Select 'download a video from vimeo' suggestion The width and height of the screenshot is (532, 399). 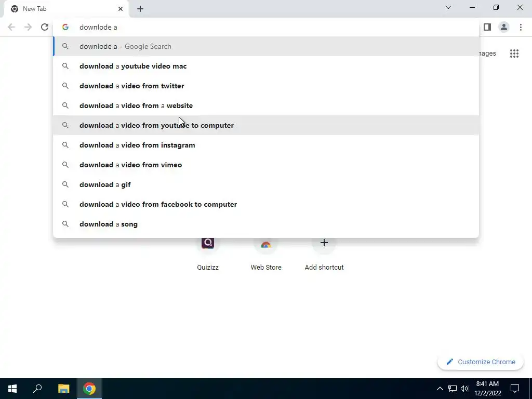[266, 165]
